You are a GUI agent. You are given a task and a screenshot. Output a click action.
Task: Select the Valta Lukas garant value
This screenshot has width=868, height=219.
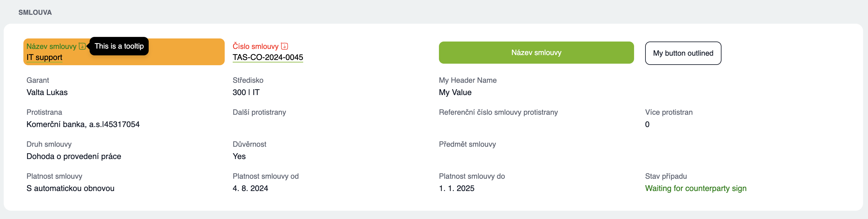click(47, 92)
